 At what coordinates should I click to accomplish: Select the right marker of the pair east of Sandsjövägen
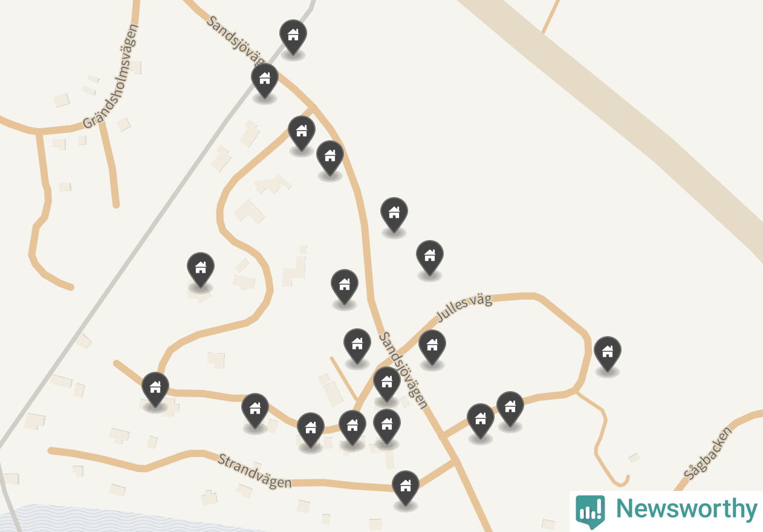pyautogui.click(x=510, y=408)
